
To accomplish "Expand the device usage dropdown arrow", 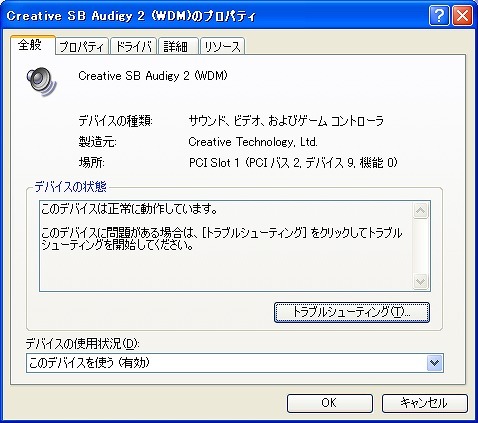I will click(x=434, y=363).
